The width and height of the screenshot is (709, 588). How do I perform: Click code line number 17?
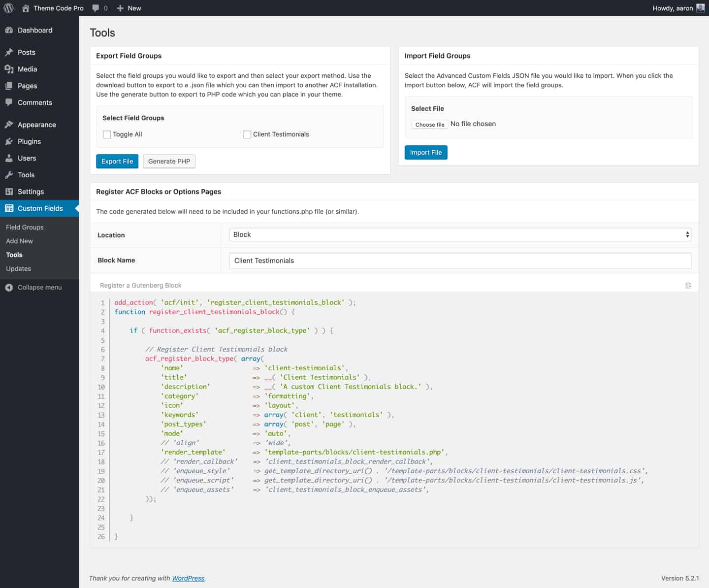(x=101, y=452)
